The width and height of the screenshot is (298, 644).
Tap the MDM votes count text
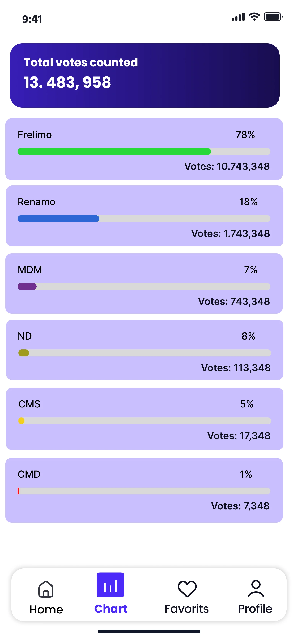coord(234,302)
